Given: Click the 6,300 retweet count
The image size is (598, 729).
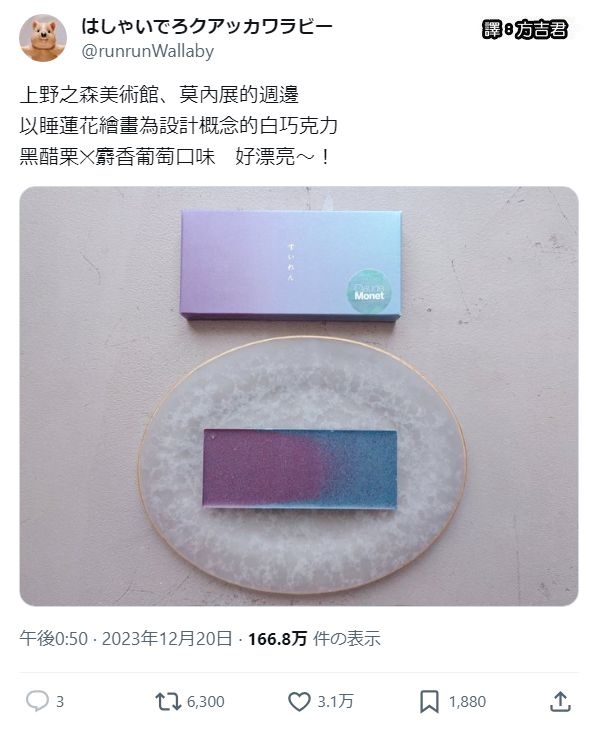Looking at the screenshot, I should (206, 702).
